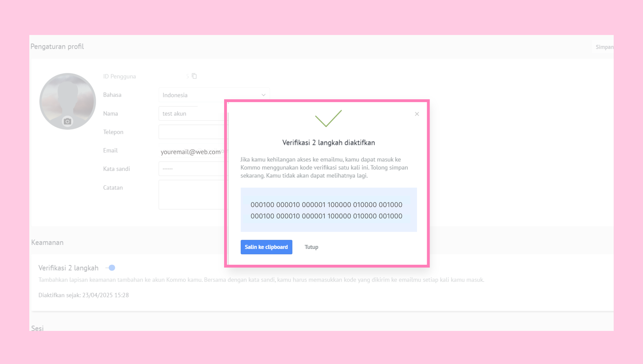
Task: Click the green checkmark icon
Action: (328, 118)
